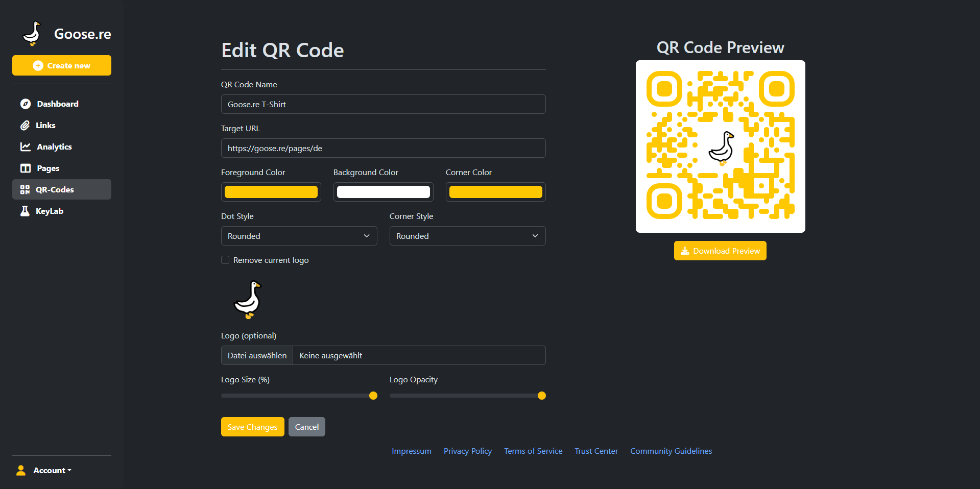This screenshot has width=980, height=489.
Task: Check the Remove current logo checkbox
Action: [x=225, y=260]
